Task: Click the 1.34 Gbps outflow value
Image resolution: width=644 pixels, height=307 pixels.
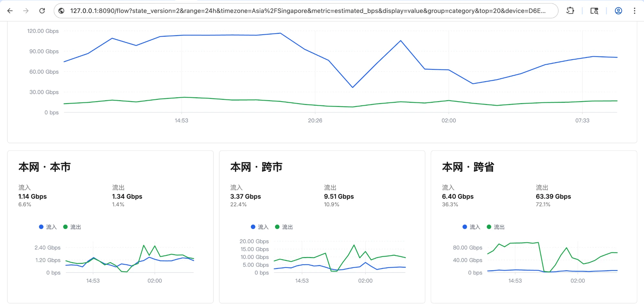Action: [x=127, y=197]
